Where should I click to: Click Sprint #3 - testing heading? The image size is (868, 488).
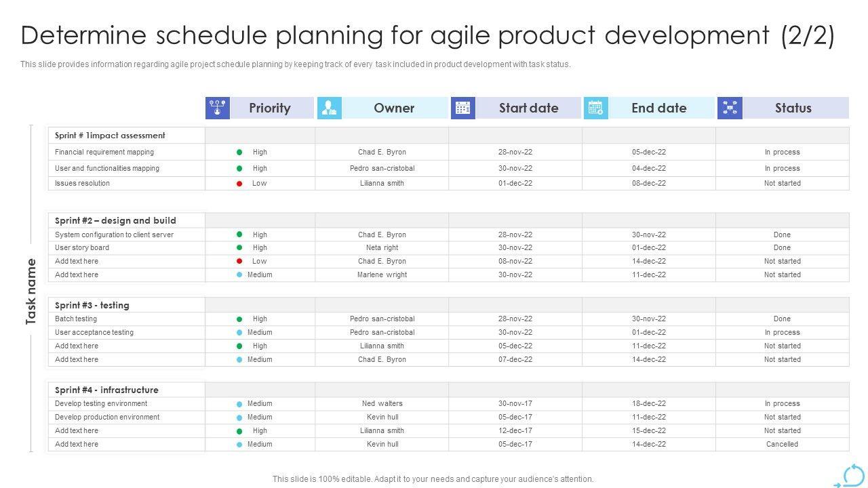92,305
